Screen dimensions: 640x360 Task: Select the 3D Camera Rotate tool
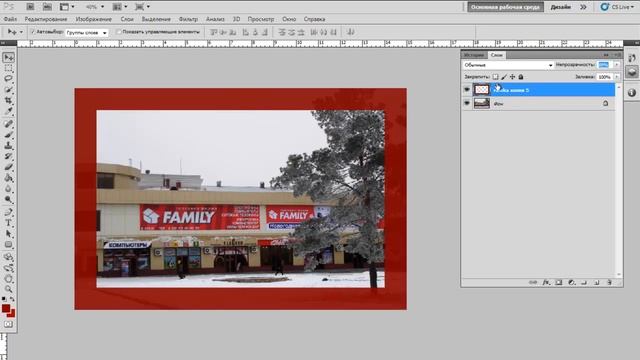click(x=9, y=268)
